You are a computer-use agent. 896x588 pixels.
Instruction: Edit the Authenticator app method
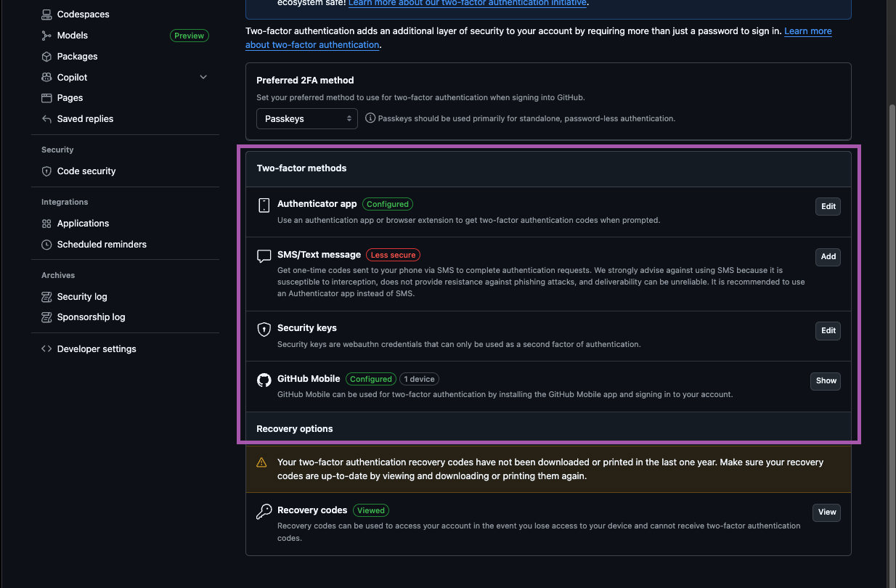click(828, 207)
